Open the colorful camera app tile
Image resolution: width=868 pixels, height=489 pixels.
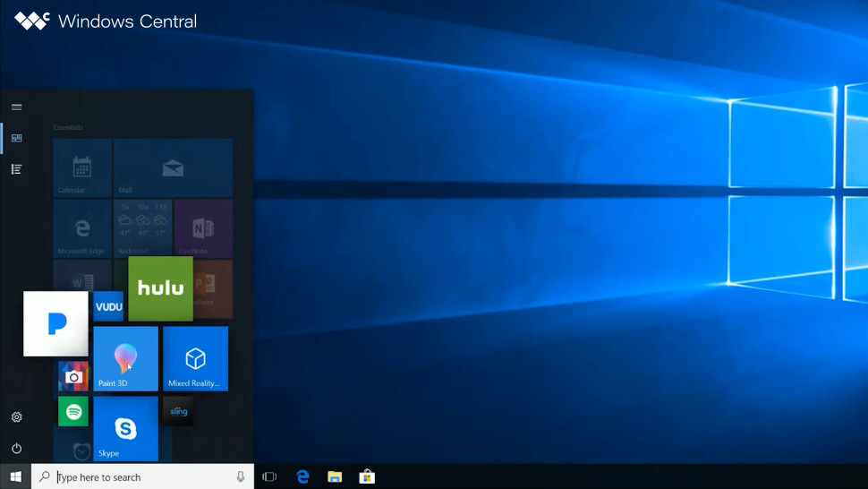click(x=73, y=376)
